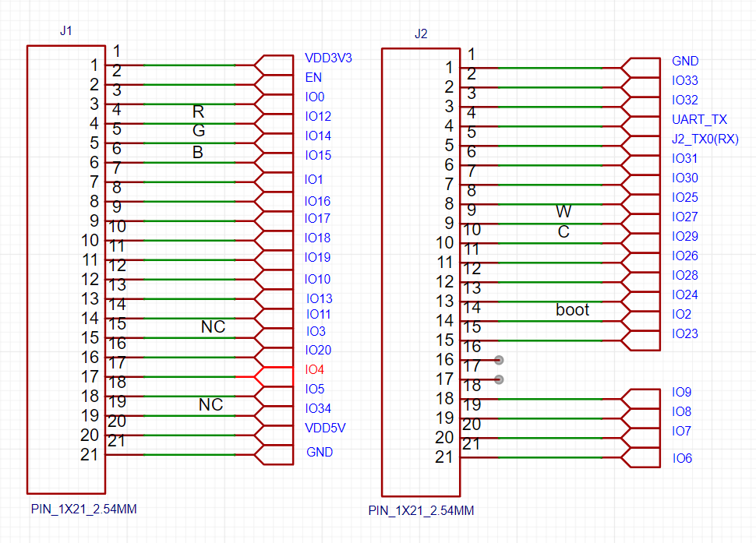The height and width of the screenshot is (543, 756).
Task: Click the NC annotation near IO34 wire
Action: click(x=210, y=405)
